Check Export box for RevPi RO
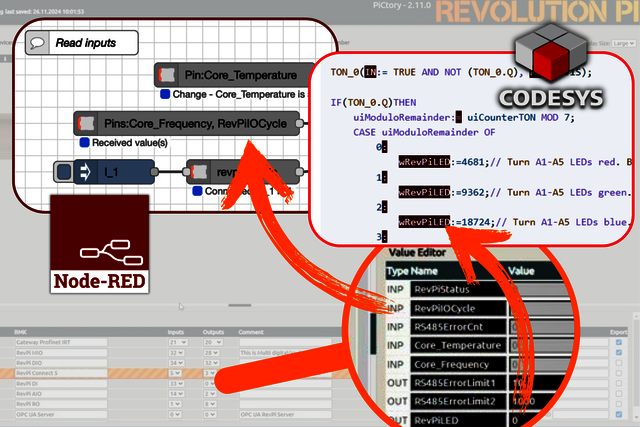The height and width of the screenshot is (427, 640). (619, 404)
